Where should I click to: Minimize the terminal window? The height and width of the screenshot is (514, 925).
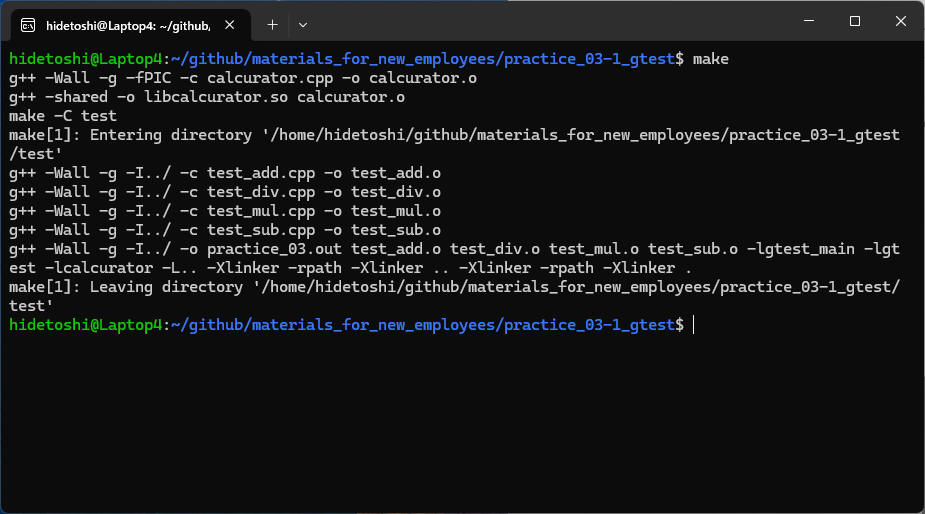point(808,21)
